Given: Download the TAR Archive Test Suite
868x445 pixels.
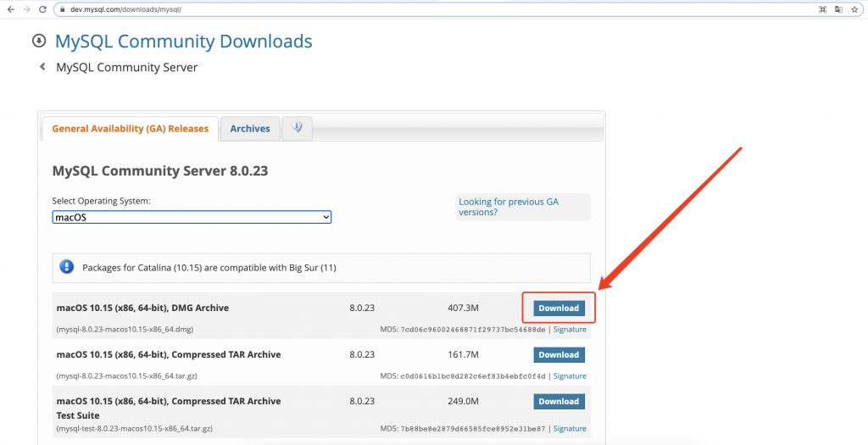Looking at the screenshot, I should (x=559, y=401).
